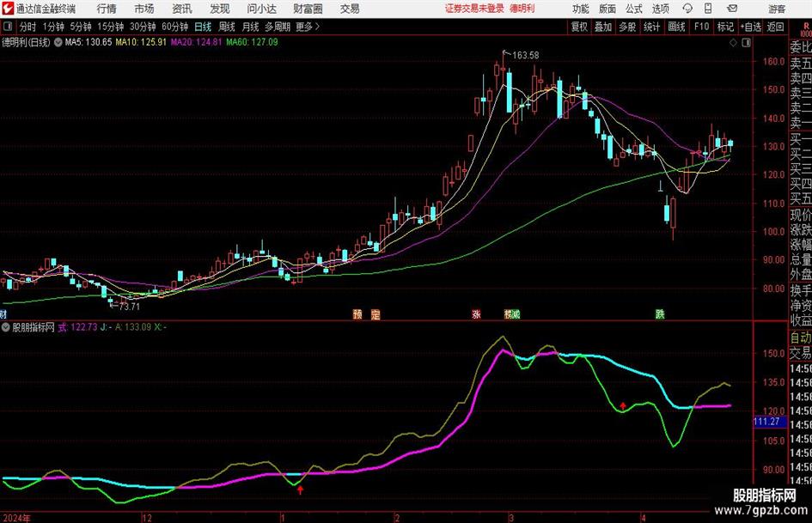Image resolution: width=812 pixels, height=523 pixels.
Task: Switch to the 月线 monthly tab
Action: 251,27
